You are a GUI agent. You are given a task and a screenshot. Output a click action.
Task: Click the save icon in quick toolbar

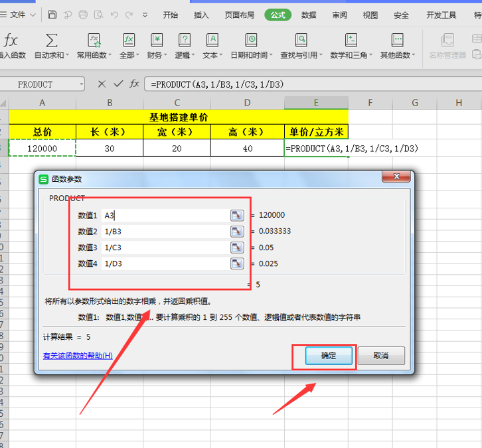pyautogui.click(x=52, y=15)
